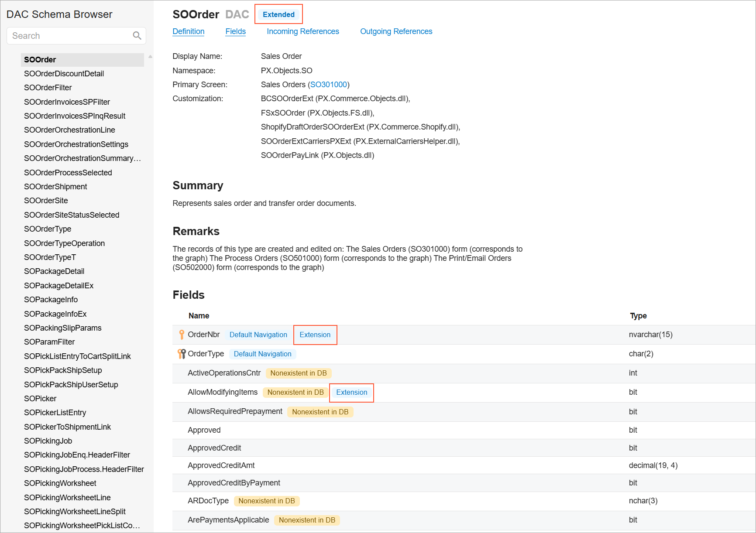
Task: Select SOOrderDiscountDetail in the list
Action: (x=64, y=74)
